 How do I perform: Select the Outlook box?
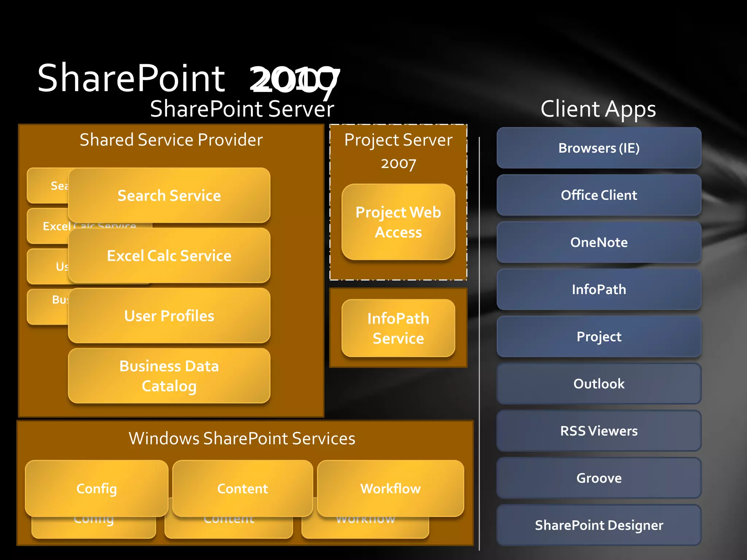(x=599, y=384)
